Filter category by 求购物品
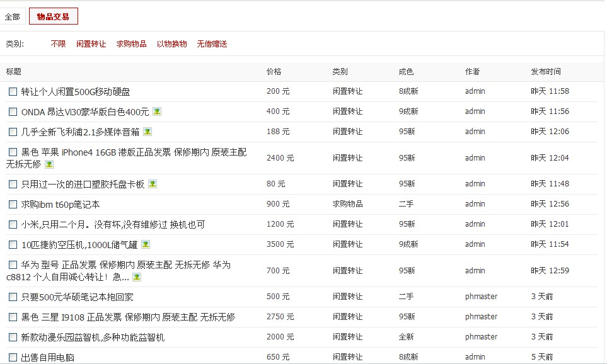This screenshot has height=364, width=607. 131,43
